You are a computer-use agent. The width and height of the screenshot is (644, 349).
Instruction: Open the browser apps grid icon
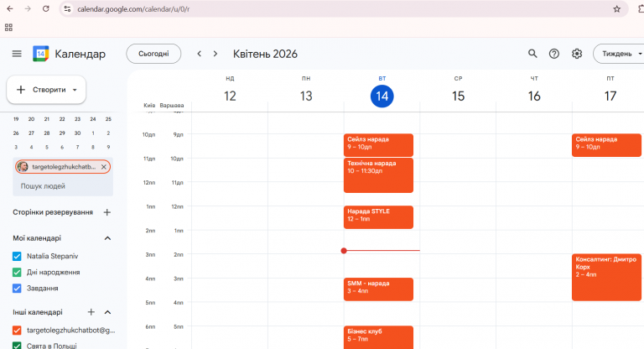pos(8,28)
